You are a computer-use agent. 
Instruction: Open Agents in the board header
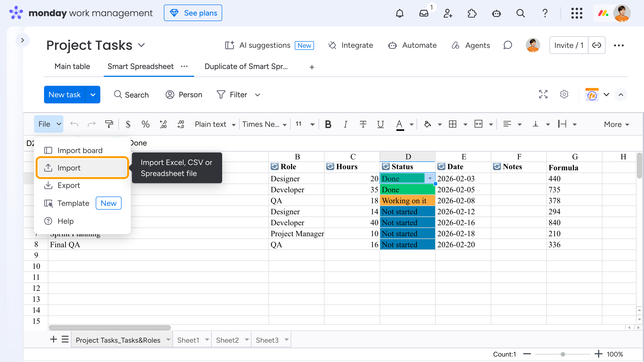(471, 45)
